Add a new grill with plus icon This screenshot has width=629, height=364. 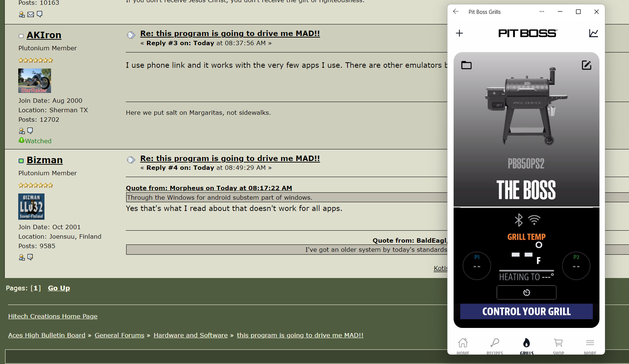coord(459,33)
